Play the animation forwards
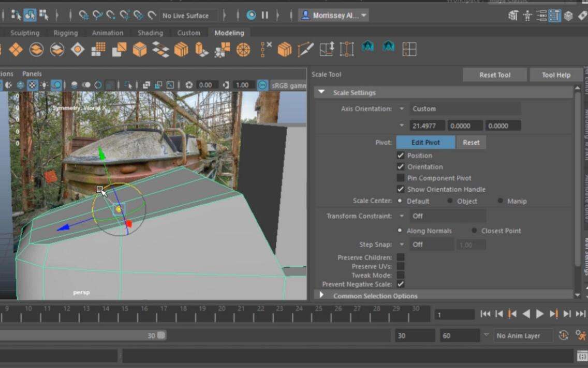Screen dimensions: 588x368 (540, 314)
